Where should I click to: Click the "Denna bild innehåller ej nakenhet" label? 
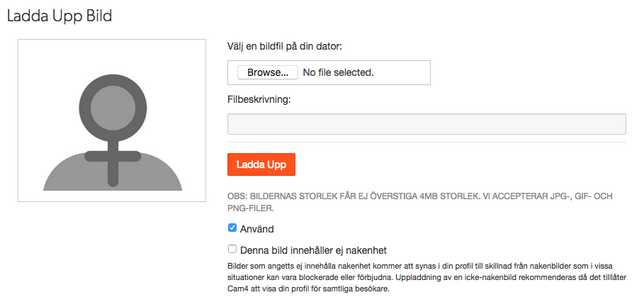[313, 250]
